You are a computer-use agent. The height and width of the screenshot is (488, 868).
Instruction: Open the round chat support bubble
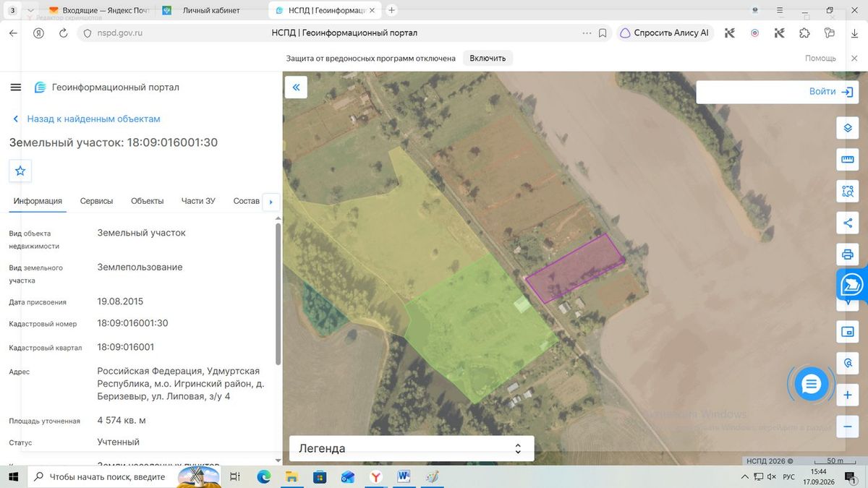(x=811, y=384)
